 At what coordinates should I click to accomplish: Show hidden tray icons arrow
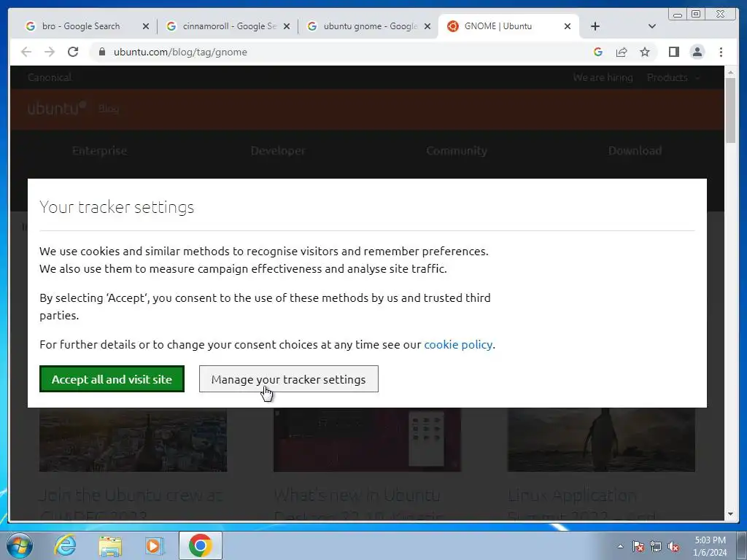(x=620, y=546)
